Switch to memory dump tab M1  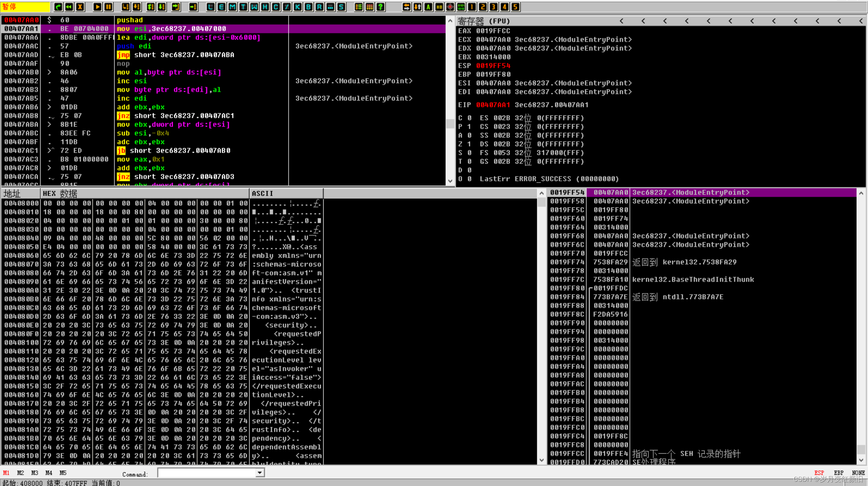tap(6, 473)
